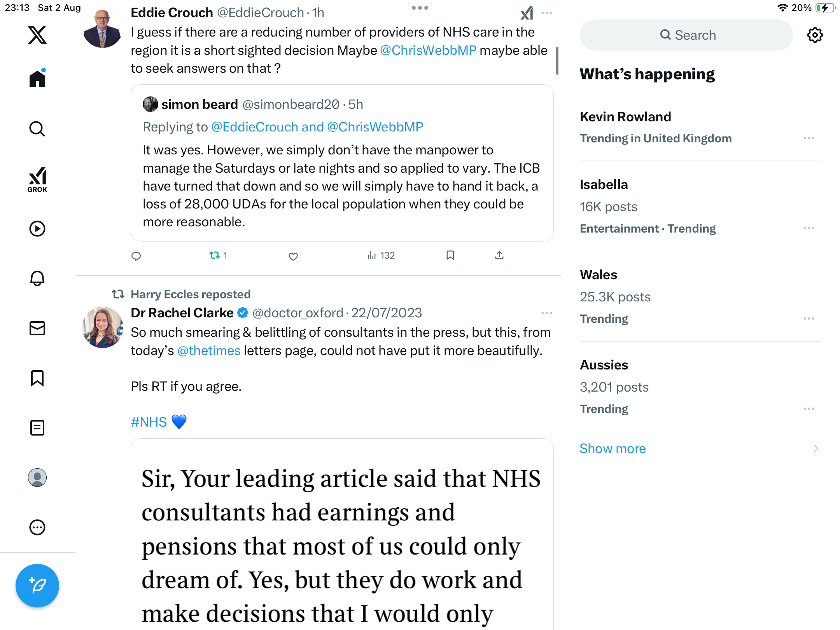Open the Notifications bell
The width and height of the screenshot is (840, 630).
[37, 278]
